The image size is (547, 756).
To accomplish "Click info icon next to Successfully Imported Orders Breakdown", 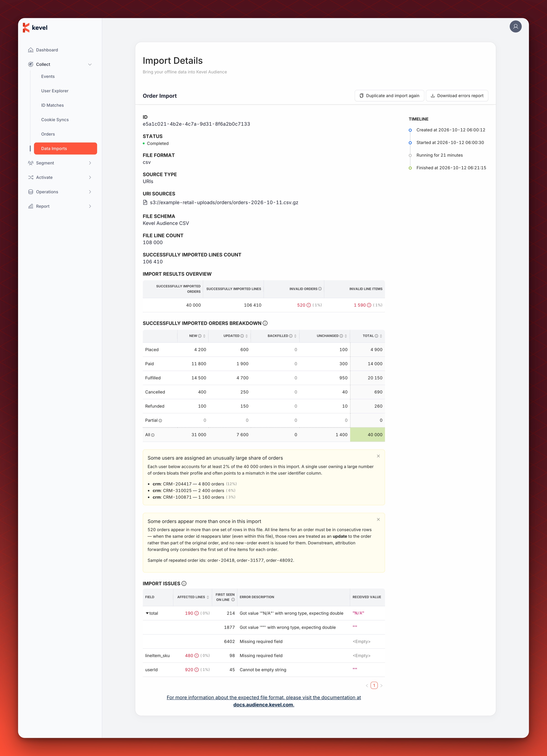I will [x=265, y=323].
